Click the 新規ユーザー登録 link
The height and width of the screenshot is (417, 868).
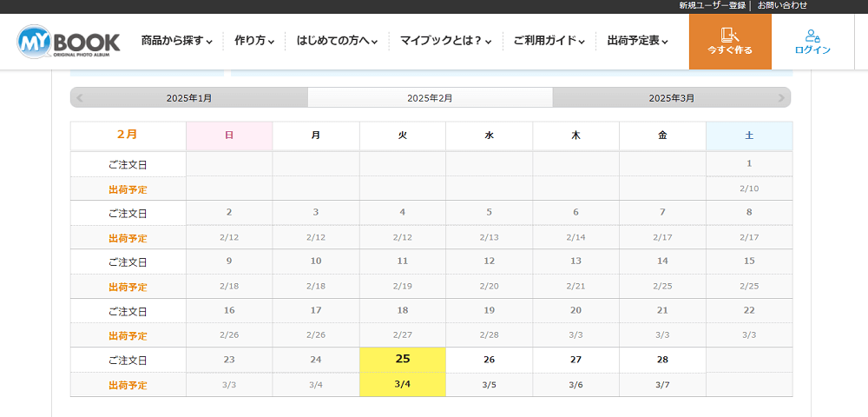[713, 5]
